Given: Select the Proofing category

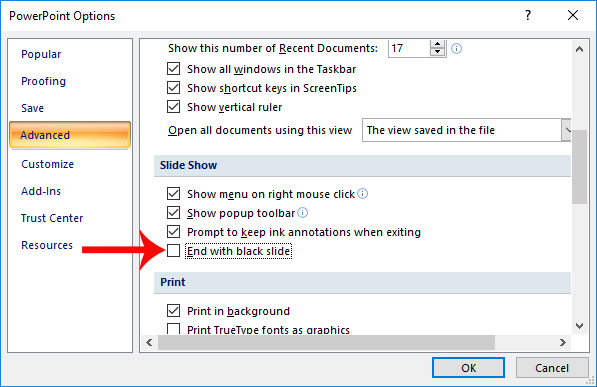Looking at the screenshot, I should coord(43,81).
